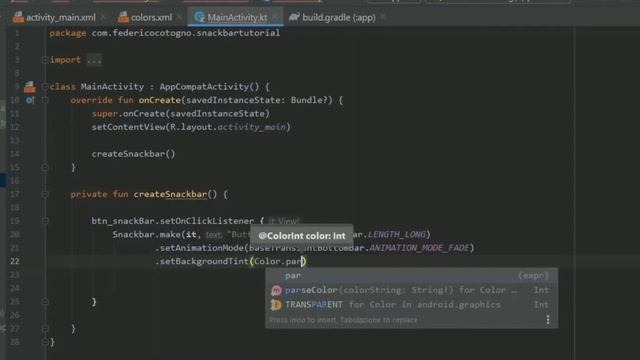The width and height of the screenshot is (640, 360).
Task: Close the activity_main.xml tab
Action: pyautogui.click(x=103, y=18)
